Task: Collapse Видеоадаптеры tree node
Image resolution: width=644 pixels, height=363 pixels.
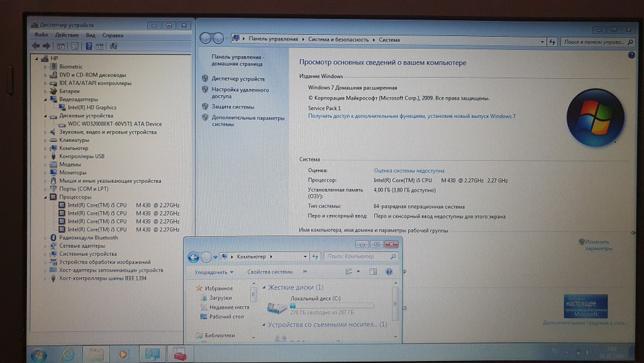Action: pyautogui.click(x=45, y=99)
